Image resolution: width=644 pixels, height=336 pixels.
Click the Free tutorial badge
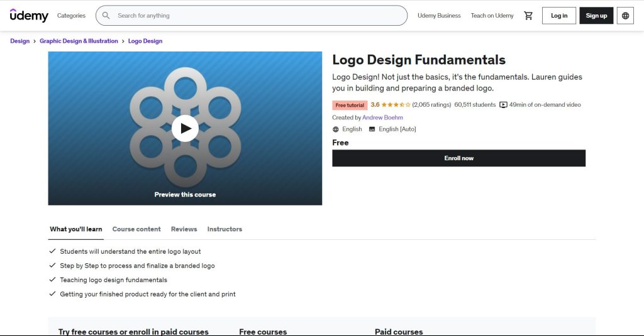350,105
